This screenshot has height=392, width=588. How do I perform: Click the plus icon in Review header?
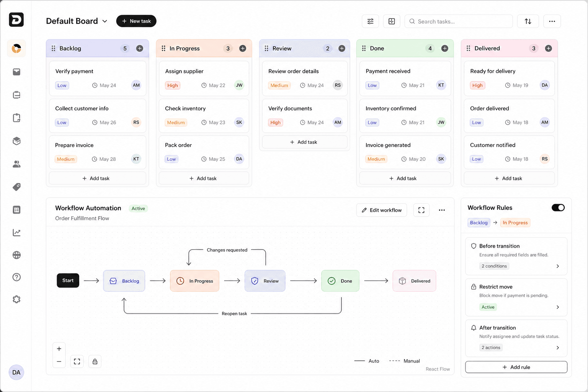pos(342,48)
